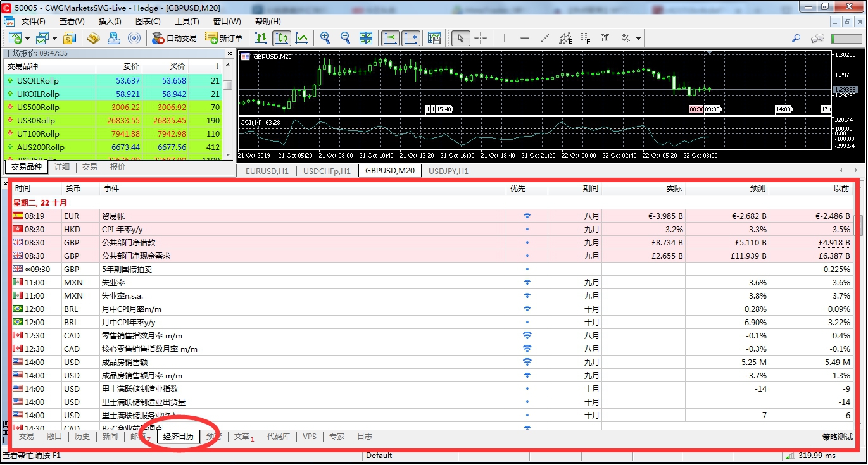Switch to the EURUSD,H1 chart tab
The height and width of the screenshot is (465, 868).
click(267, 171)
